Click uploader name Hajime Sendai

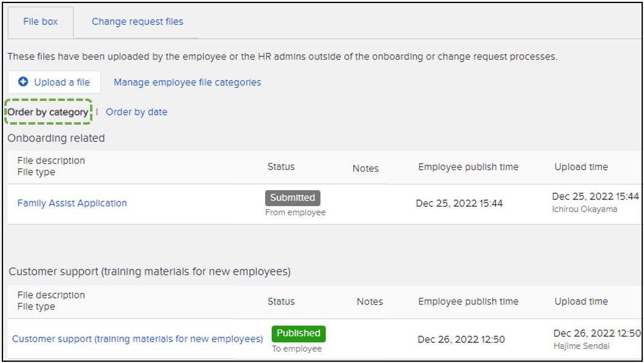point(582,346)
